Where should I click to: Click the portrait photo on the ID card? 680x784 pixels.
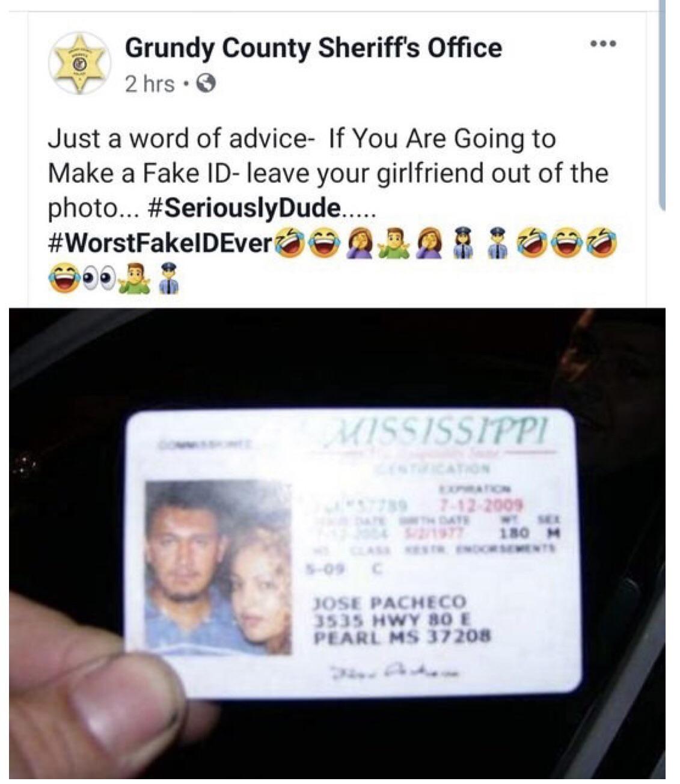pyautogui.click(x=218, y=566)
